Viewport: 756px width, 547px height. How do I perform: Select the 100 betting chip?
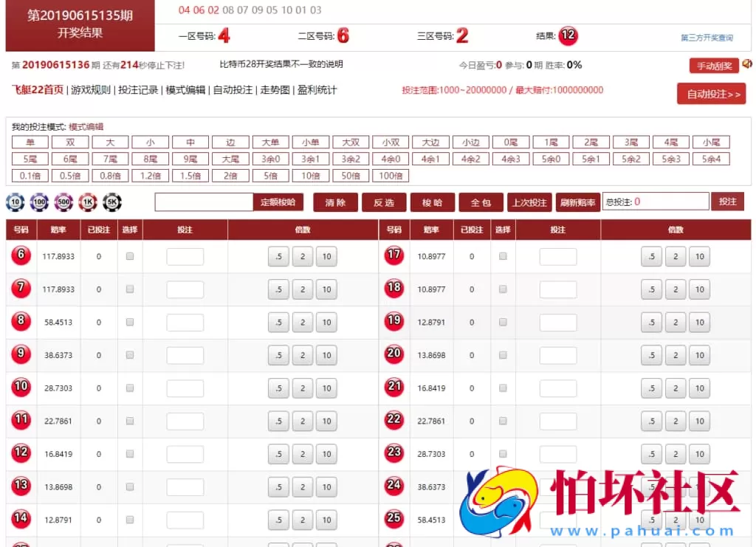pos(39,202)
